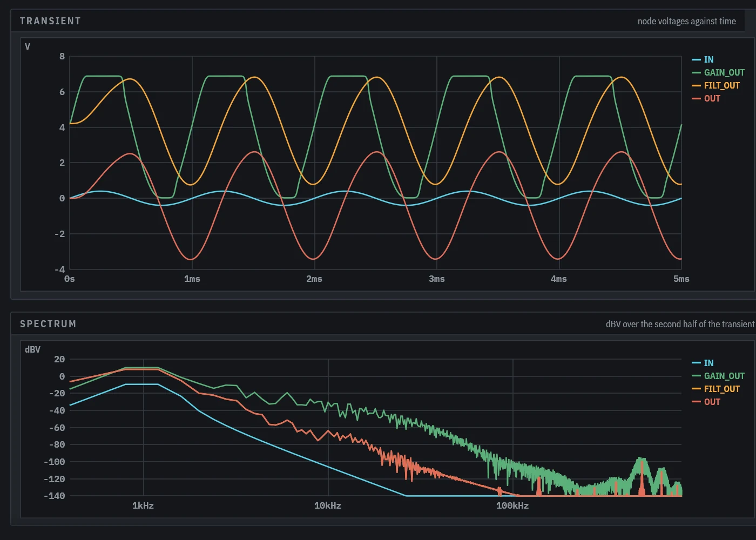Click the 20 dBV axis tick label
The width and height of the screenshot is (756, 540).
pos(59,360)
